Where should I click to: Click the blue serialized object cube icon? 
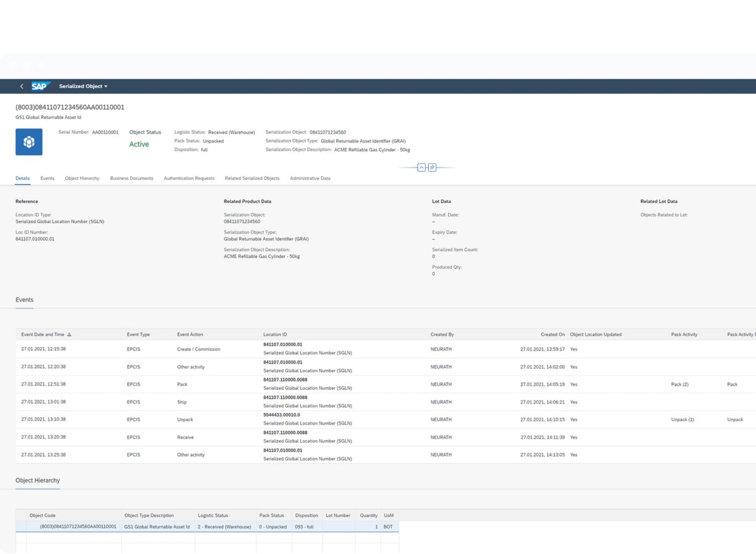click(x=29, y=142)
